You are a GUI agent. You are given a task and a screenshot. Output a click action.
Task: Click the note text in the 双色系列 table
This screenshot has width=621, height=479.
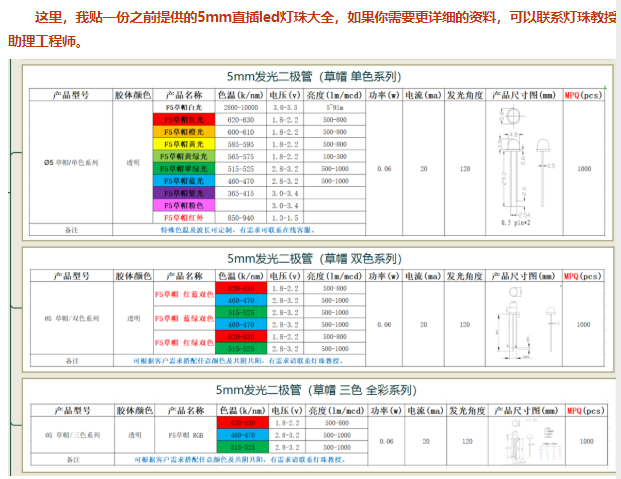click(238, 361)
